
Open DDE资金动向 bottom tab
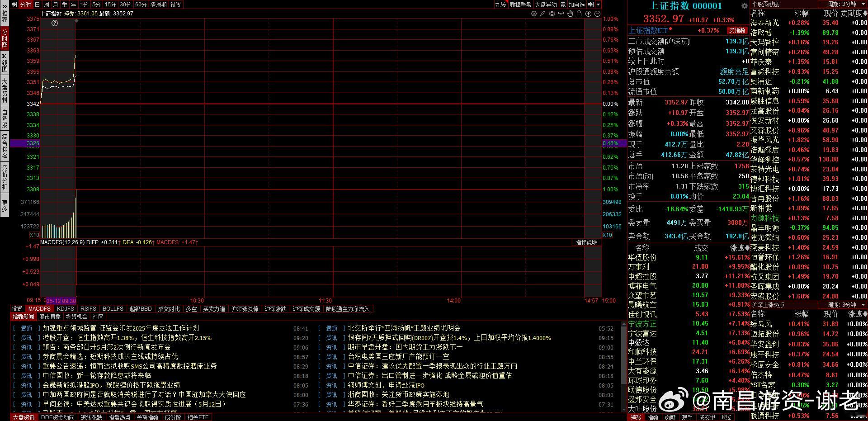point(58,417)
